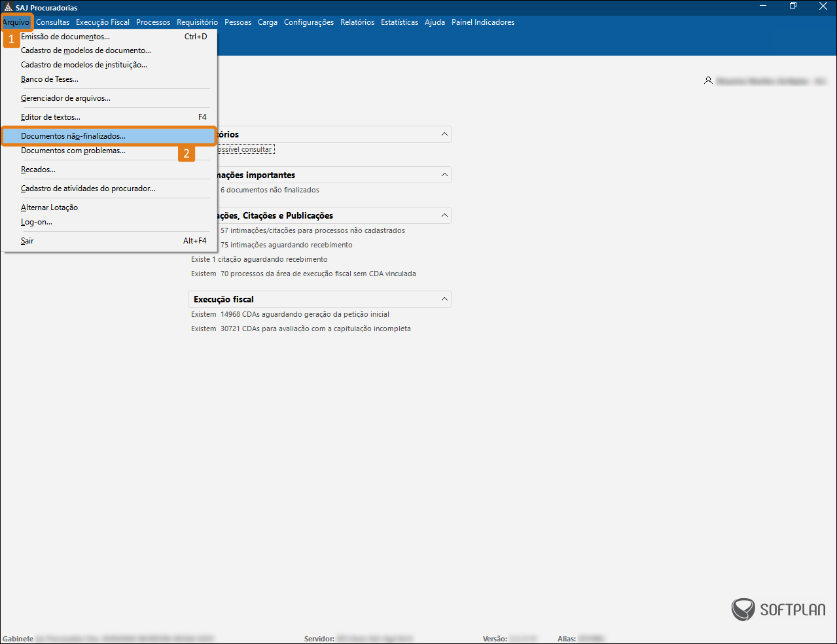Restore down the application window

click(793, 7)
